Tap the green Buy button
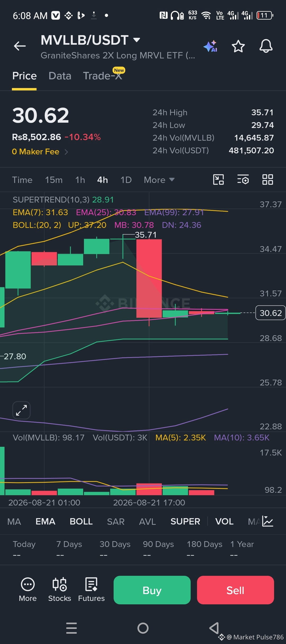This screenshot has width=286, height=644. point(152,590)
